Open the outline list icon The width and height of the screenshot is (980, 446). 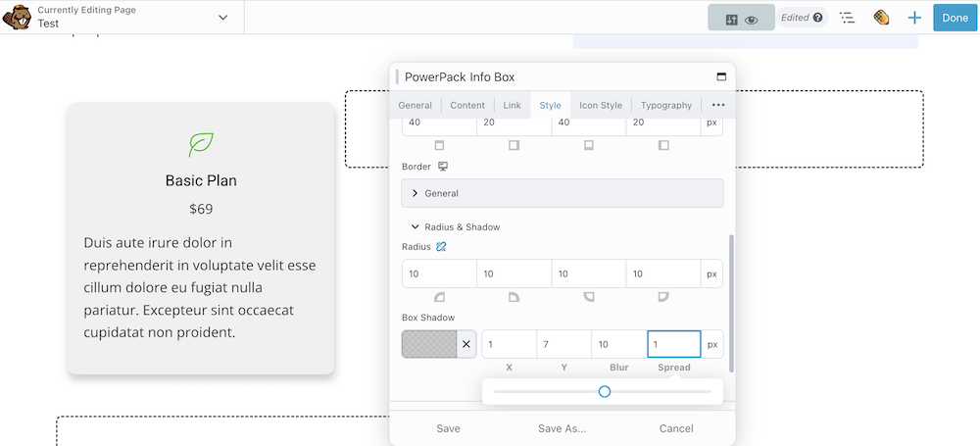point(847,18)
